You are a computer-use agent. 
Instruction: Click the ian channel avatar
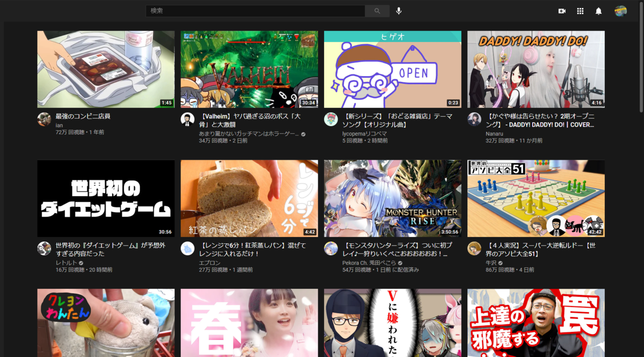tap(44, 120)
